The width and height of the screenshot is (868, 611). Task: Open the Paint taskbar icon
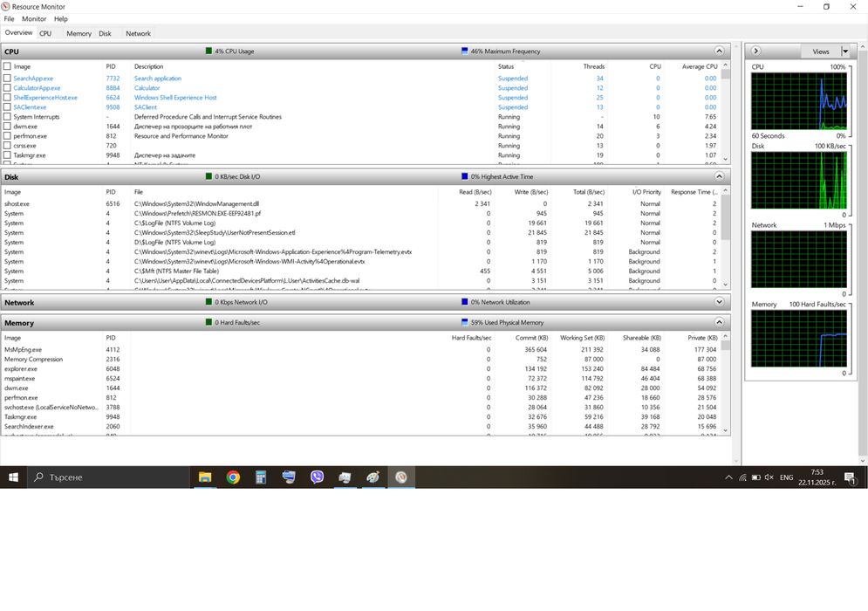pos(372,477)
